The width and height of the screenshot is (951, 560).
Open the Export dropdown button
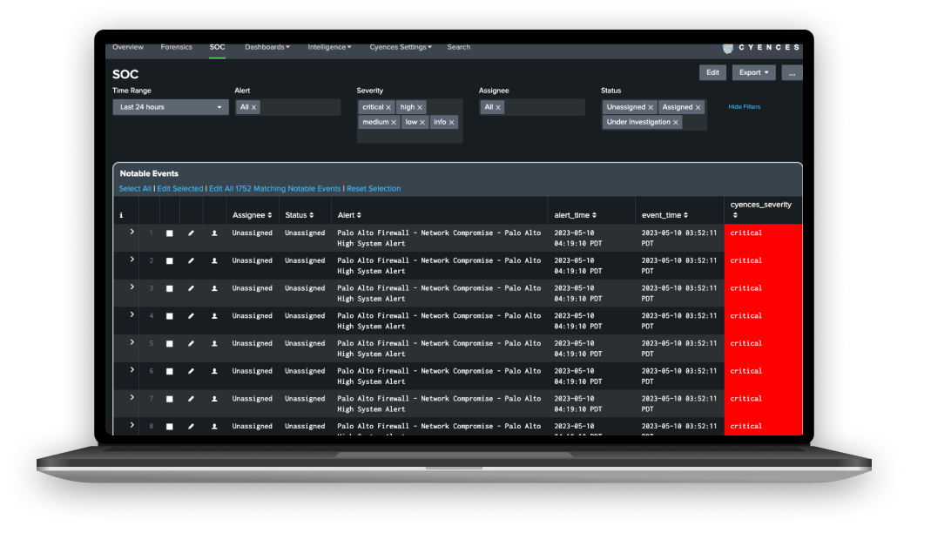pos(753,73)
